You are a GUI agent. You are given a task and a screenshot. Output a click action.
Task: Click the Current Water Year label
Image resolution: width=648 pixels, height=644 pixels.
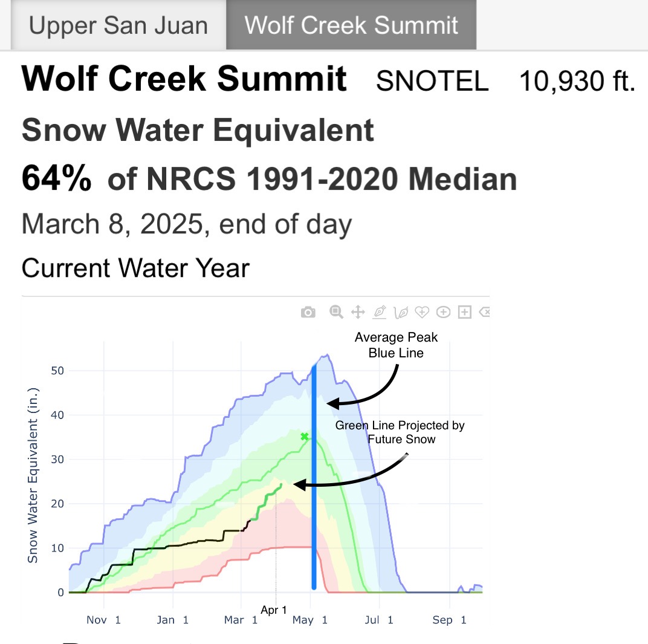pos(135,268)
